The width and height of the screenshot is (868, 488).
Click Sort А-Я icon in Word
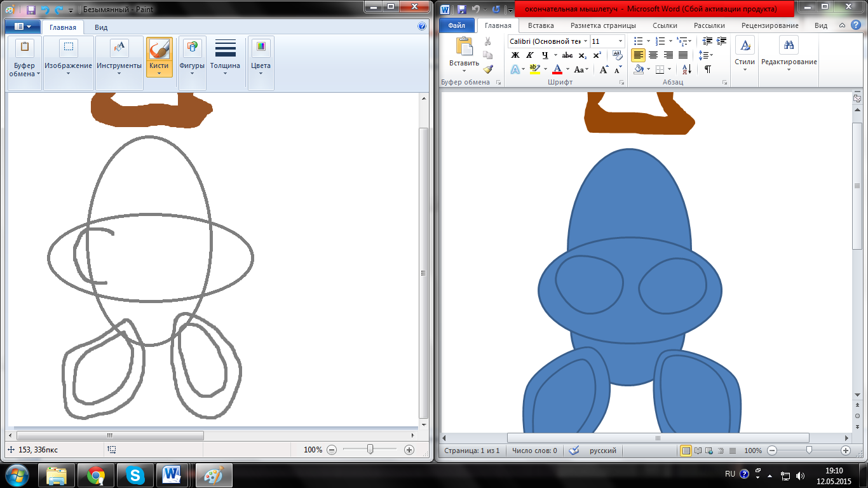click(687, 69)
